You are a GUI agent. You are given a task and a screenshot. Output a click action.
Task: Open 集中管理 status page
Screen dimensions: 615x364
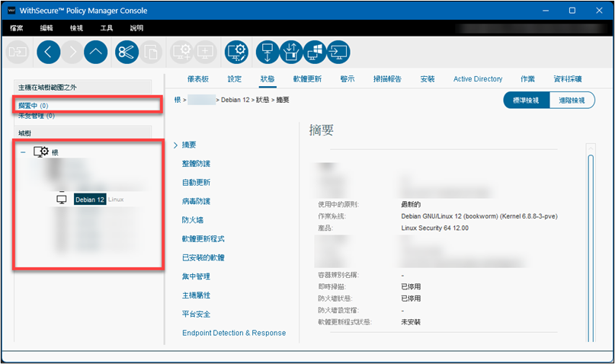(196, 276)
